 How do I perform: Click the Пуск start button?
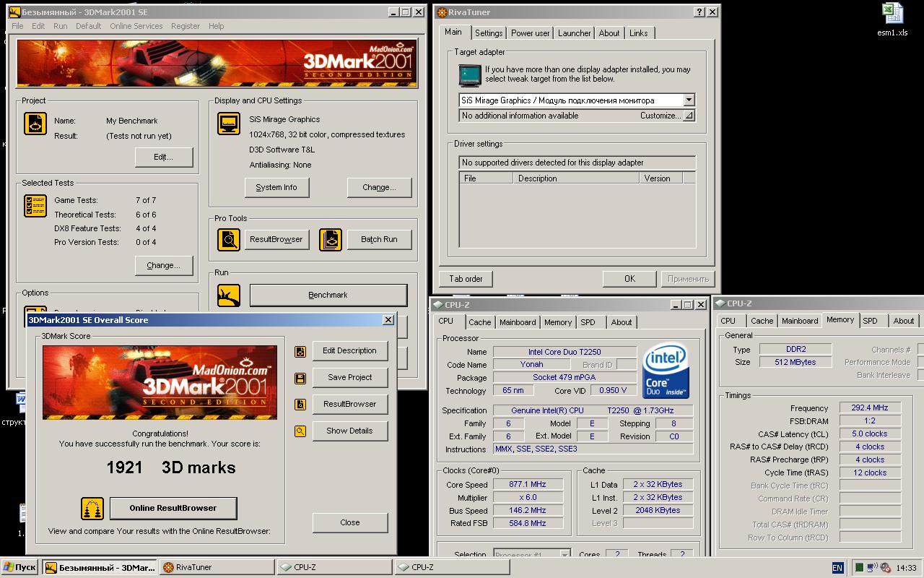point(19,568)
